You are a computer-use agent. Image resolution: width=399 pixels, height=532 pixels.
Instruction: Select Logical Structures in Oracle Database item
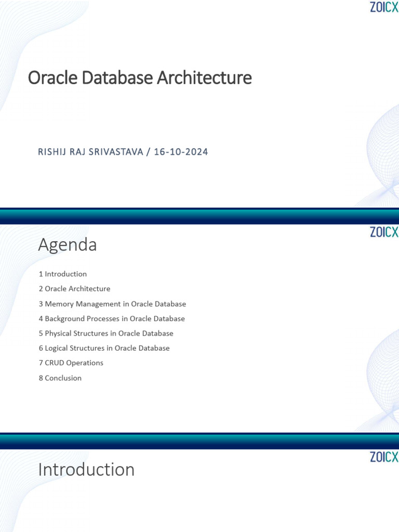(x=104, y=348)
